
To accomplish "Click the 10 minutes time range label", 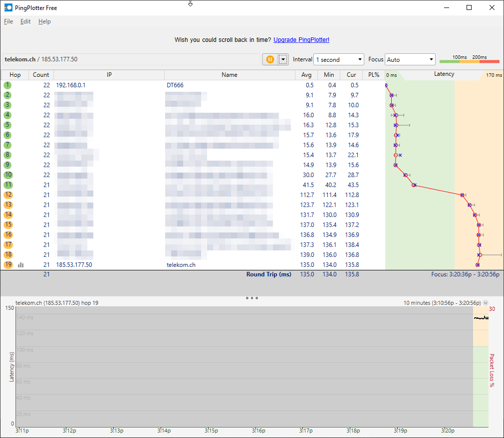I will (x=442, y=303).
